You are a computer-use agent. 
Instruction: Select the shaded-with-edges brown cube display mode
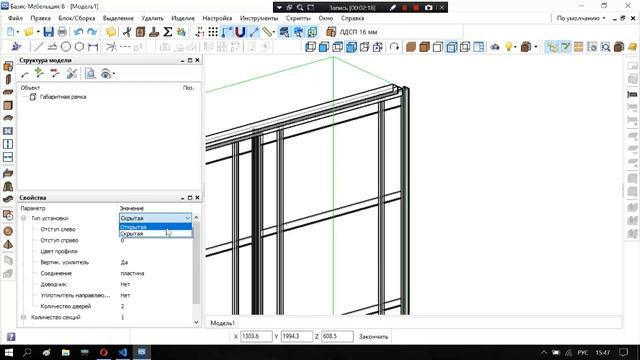pyautogui.click(x=424, y=47)
